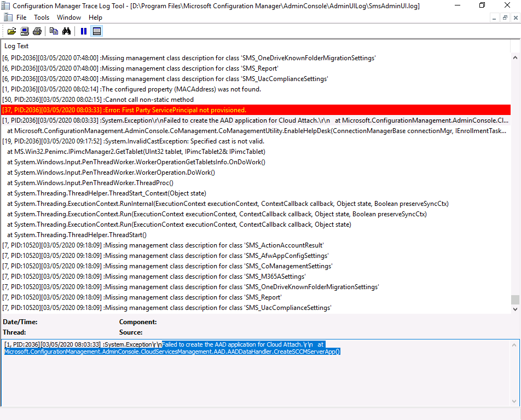This screenshot has width=521, height=420.
Task: Select the red 'First Party ServicePrincipal not provisioned' error row
Action: (x=256, y=110)
